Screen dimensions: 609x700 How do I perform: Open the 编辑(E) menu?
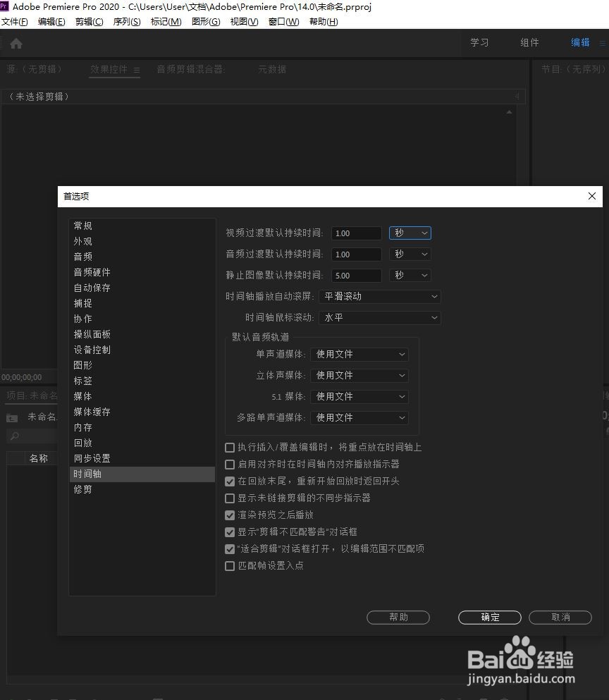(51, 21)
